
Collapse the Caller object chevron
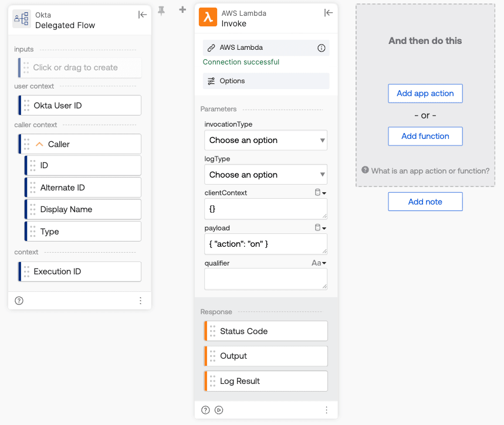(x=39, y=144)
